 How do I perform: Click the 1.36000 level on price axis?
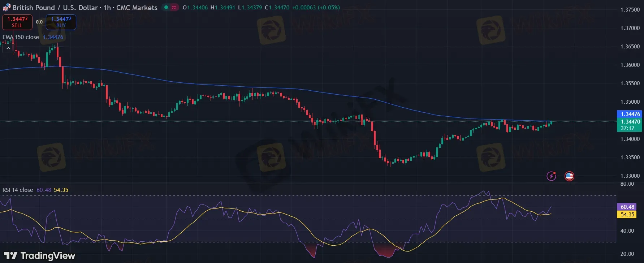pyautogui.click(x=630, y=65)
